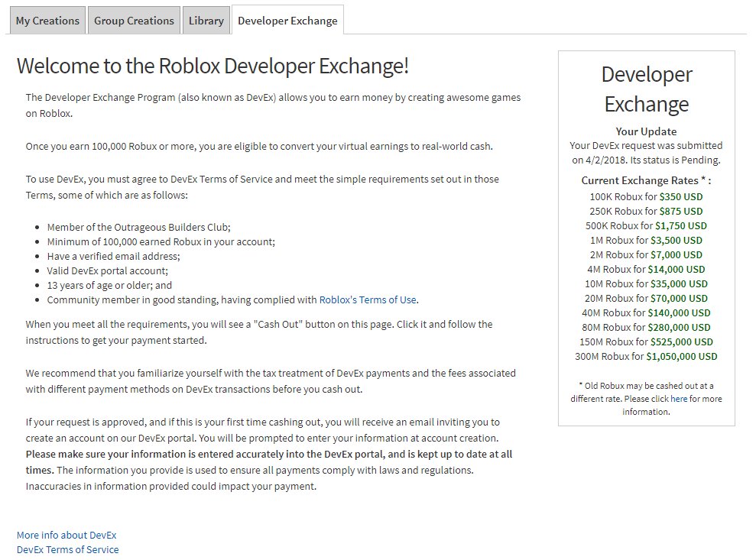Open the Group Creations tab

pyautogui.click(x=134, y=20)
